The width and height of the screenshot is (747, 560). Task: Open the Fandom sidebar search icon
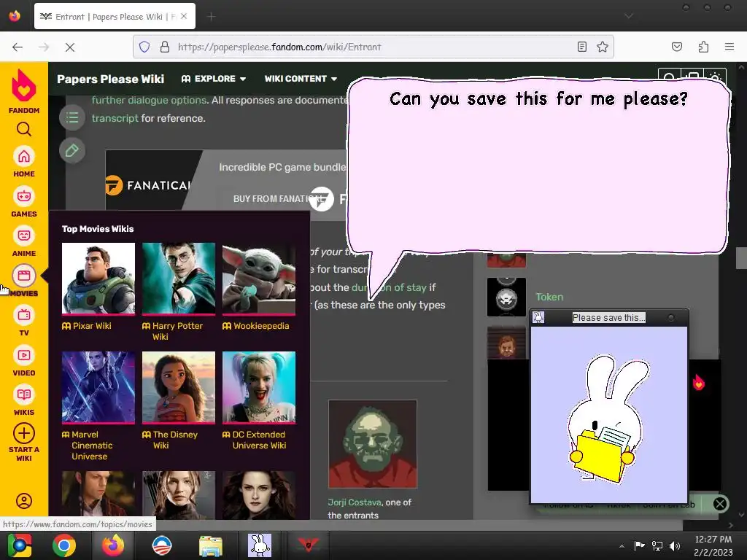pyautogui.click(x=24, y=129)
